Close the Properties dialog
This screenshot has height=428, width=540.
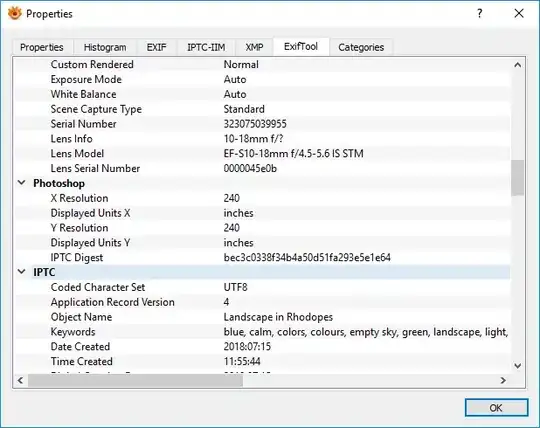519,13
